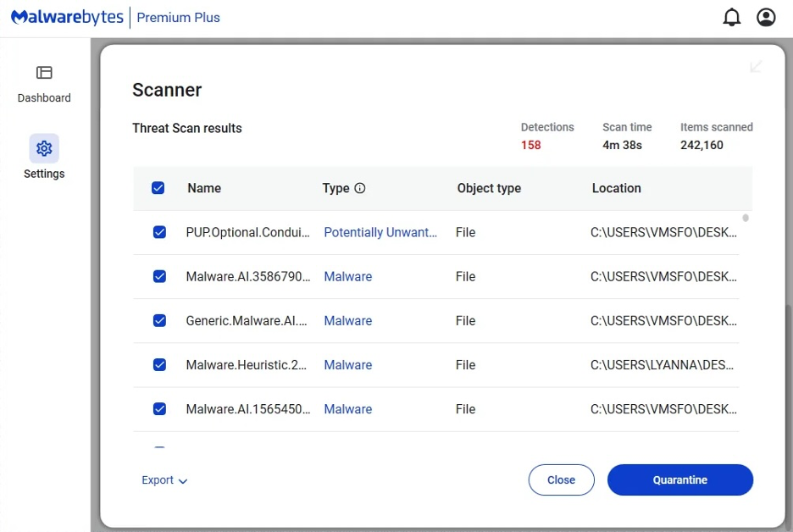
Task: Select the Malware.AI.3586790... name text
Action: [247, 277]
